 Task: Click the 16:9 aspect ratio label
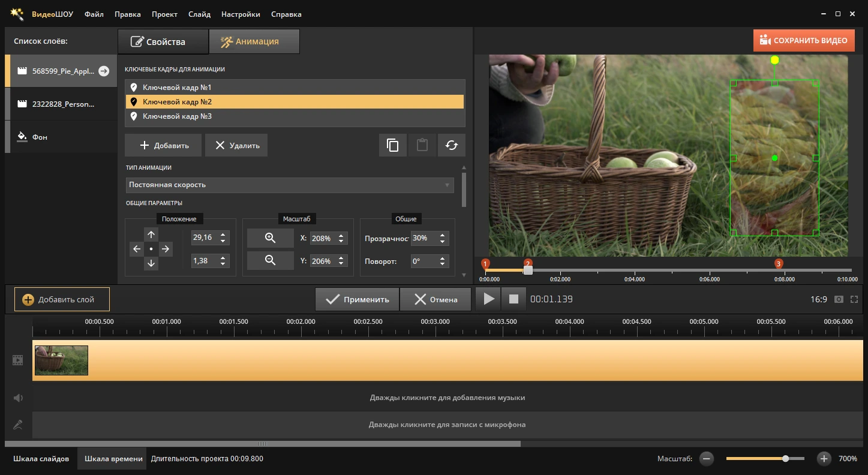819,299
